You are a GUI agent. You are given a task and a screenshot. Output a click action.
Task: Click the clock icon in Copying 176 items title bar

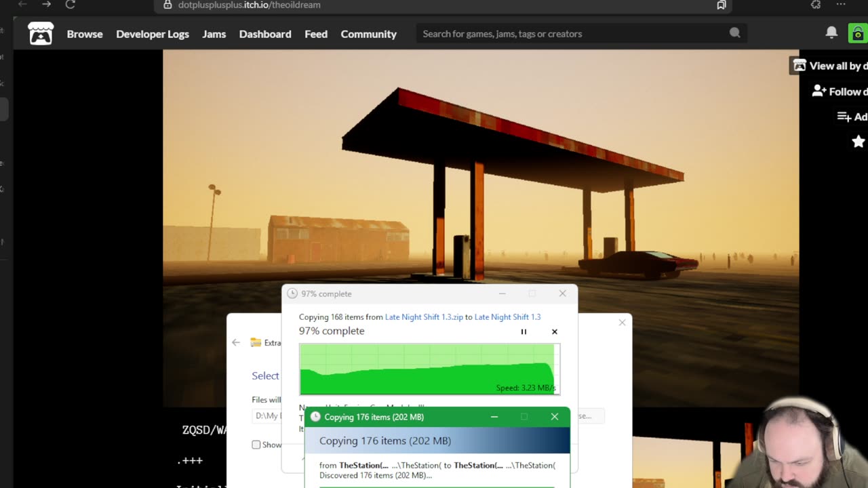pyautogui.click(x=315, y=417)
